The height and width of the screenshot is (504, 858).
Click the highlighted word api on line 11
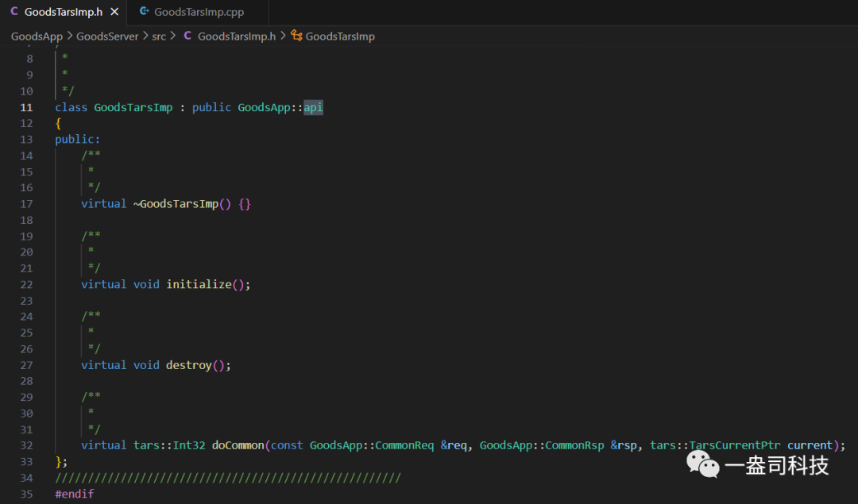pos(313,107)
